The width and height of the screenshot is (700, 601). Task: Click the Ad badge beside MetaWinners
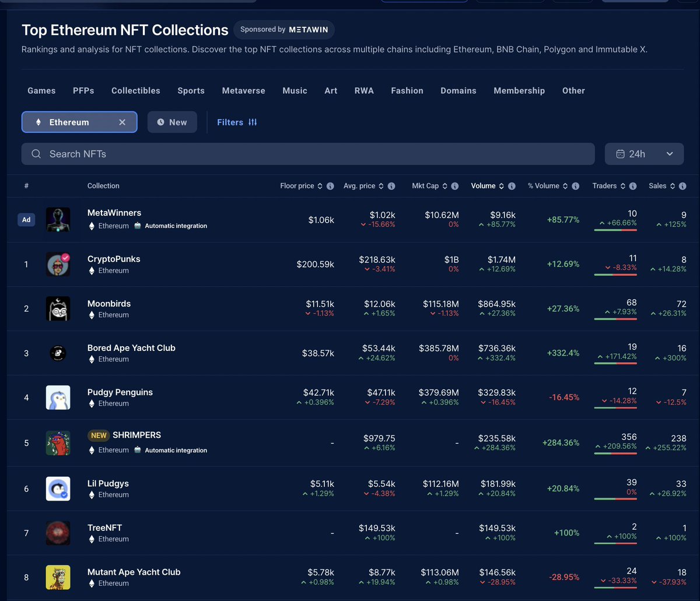click(26, 220)
